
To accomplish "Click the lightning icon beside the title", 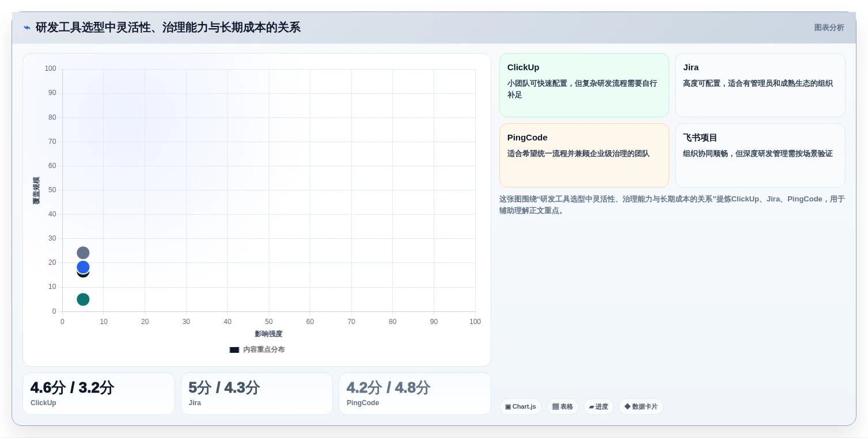I will click(x=27, y=28).
